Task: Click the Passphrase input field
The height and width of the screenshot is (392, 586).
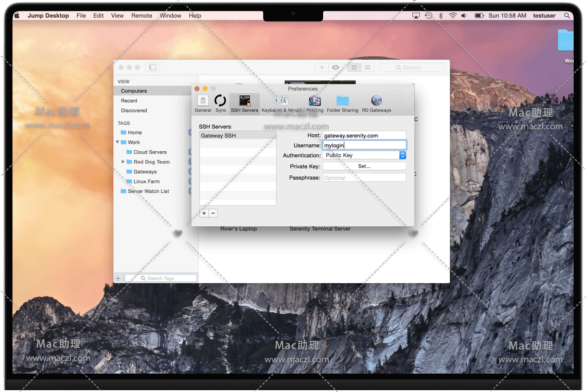Action: 364,178
